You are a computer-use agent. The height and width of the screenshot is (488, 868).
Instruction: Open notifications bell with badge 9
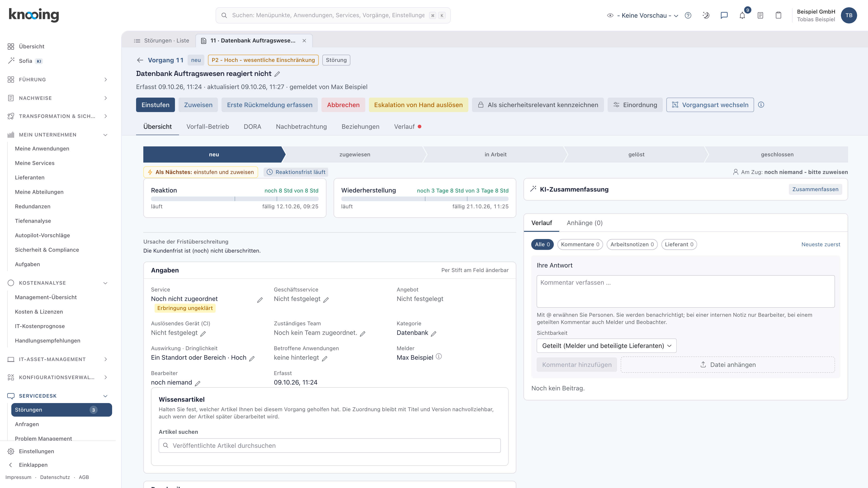click(x=742, y=16)
